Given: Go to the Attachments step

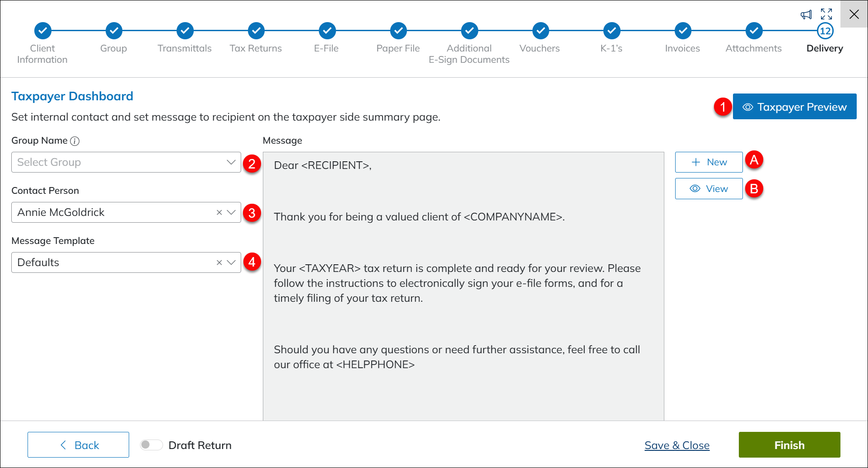Looking at the screenshot, I should pyautogui.click(x=754, y=31).
